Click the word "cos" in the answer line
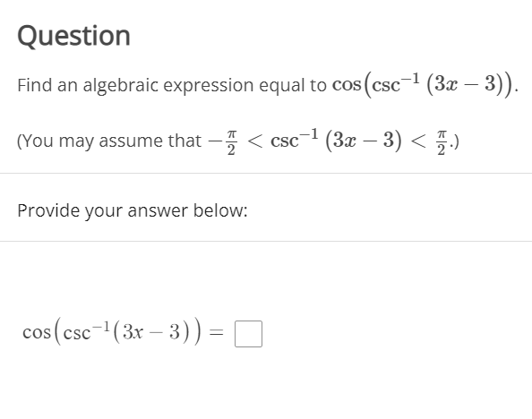532x419 pixels. click(x=37, y=332)
